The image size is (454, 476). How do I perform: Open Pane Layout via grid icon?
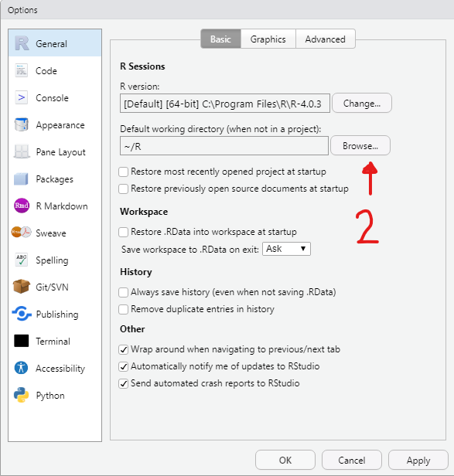pyautogui.click(x=22, y=151)
